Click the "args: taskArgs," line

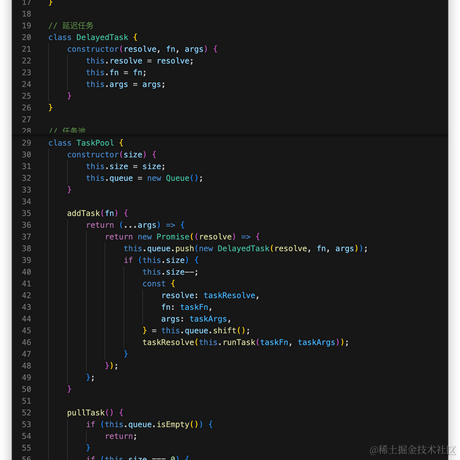tap(196, 319)
